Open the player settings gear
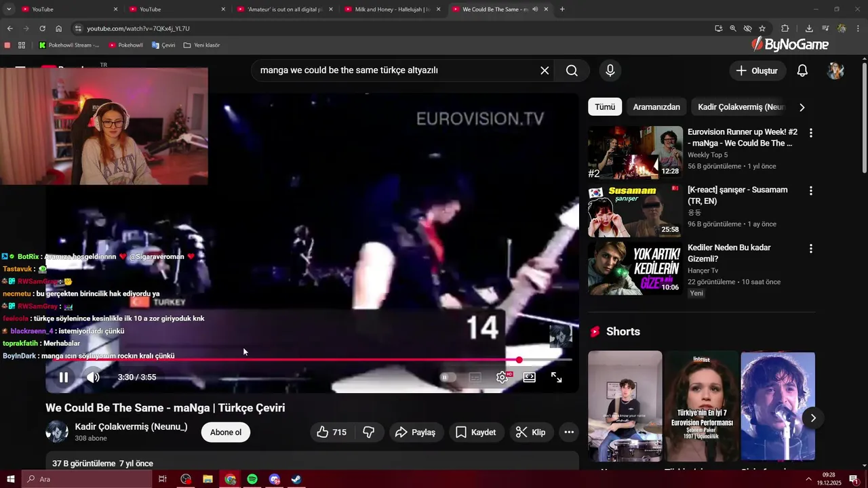The image size is (868, 488). pos(502,378)
